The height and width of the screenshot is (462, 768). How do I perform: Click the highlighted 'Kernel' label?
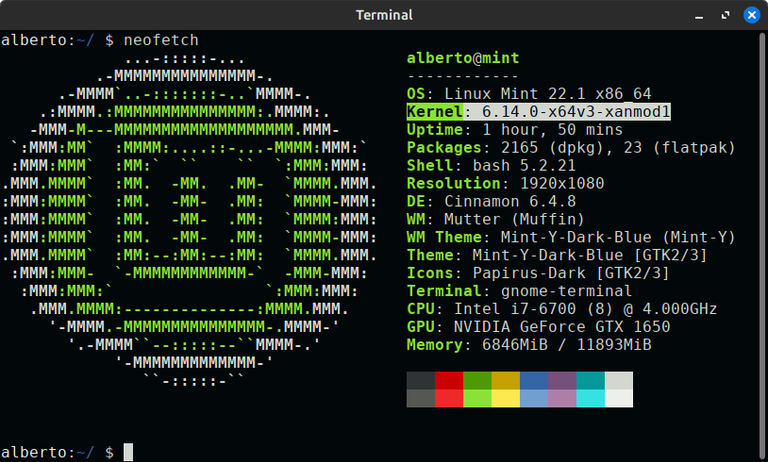[434, 112]
